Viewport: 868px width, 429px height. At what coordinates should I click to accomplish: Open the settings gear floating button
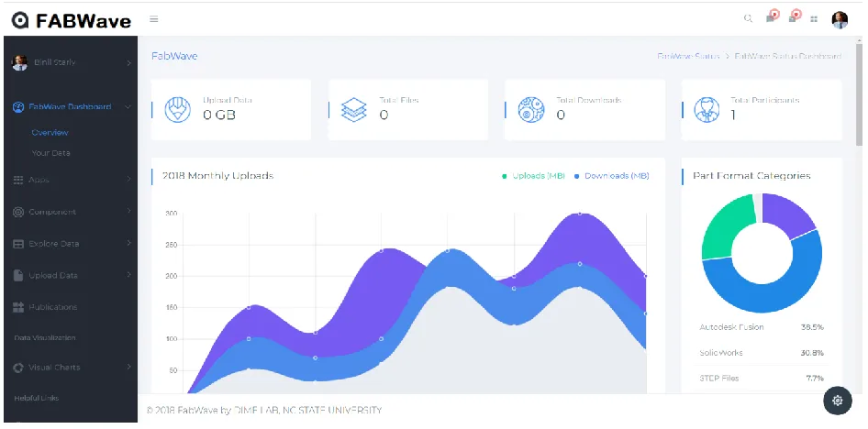tap(838, 401)
